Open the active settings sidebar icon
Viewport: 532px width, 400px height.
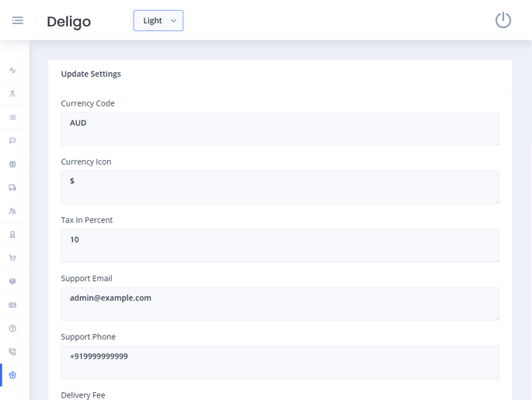pyautogui.click(x=12, y=375)
